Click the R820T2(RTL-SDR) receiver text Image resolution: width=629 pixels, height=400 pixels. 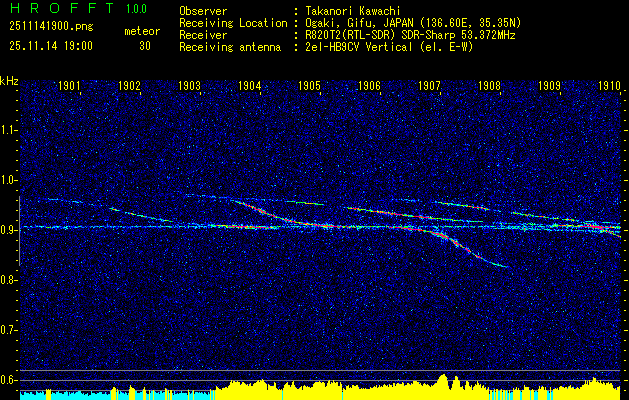coord(408,35)
